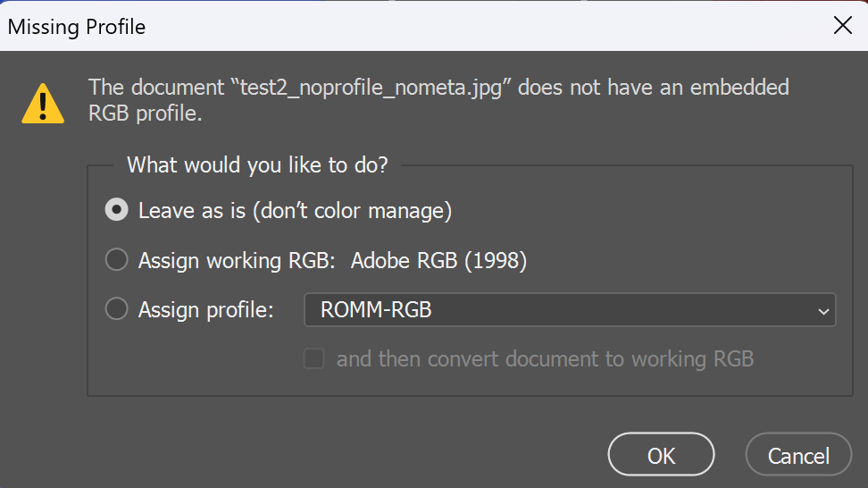868x488 pixels.
Task: Dismiss the dialog with Cancel
Action: (x=798, y=454)
